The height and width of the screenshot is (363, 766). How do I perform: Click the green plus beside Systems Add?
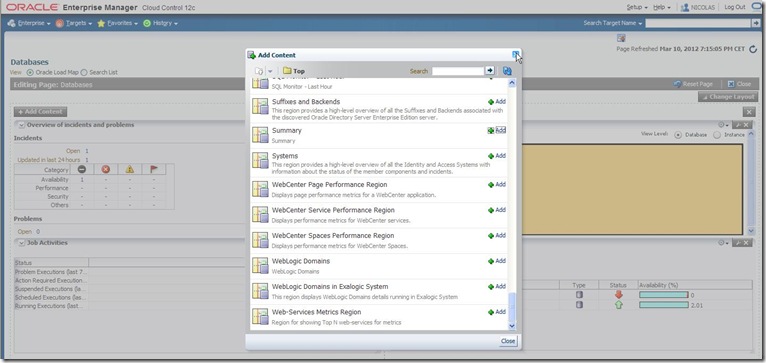pos(490,156)
